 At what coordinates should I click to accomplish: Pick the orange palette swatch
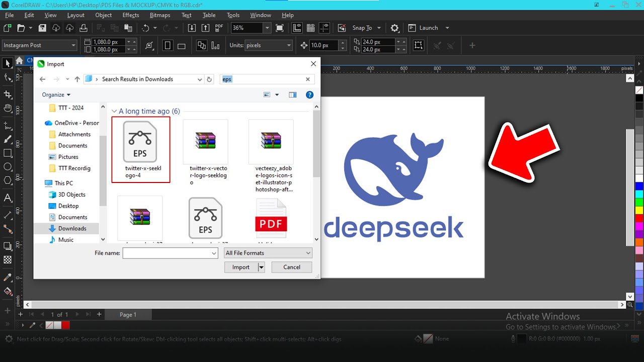pyautogui.click(x=639, y=242)
